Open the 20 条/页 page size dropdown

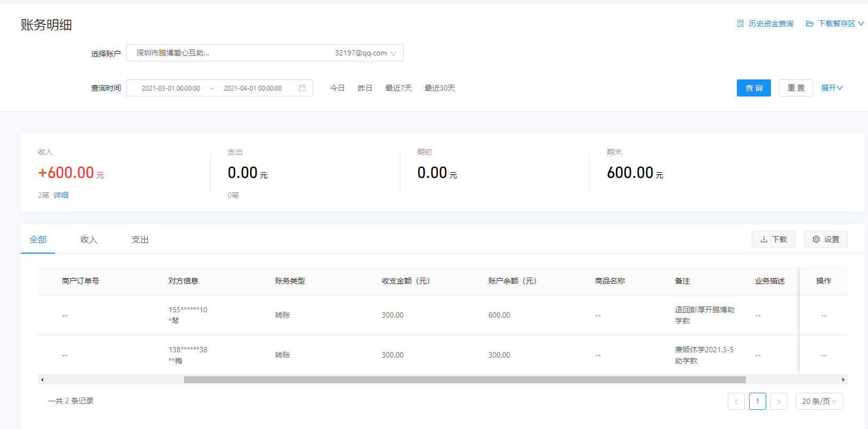(819, 401)
